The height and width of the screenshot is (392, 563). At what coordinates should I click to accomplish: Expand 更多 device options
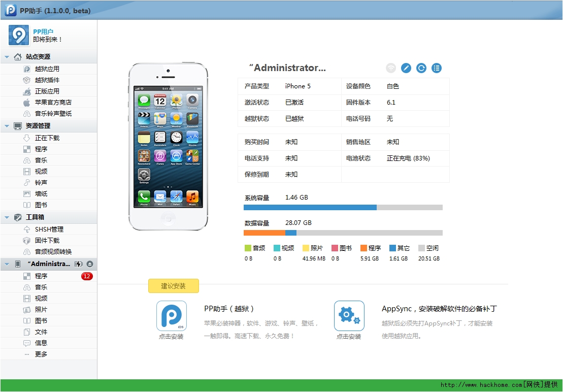[x=48, y=354]
